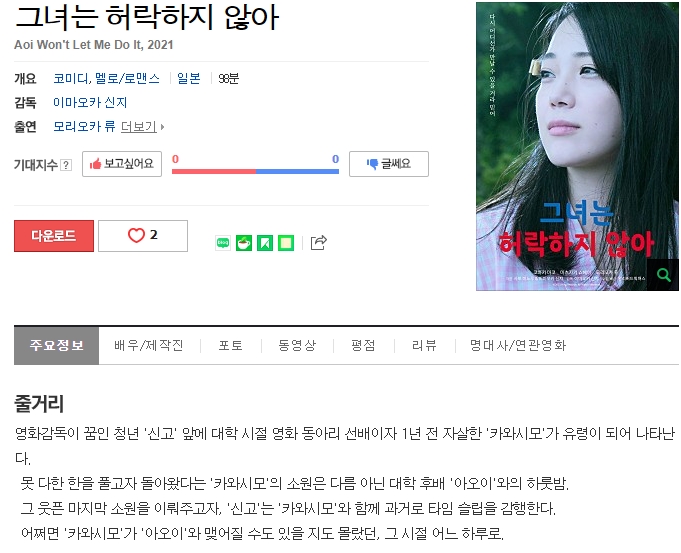Expand cast list with 더보기
Viewport: 681px width, 553px height.
coord(142,126)
